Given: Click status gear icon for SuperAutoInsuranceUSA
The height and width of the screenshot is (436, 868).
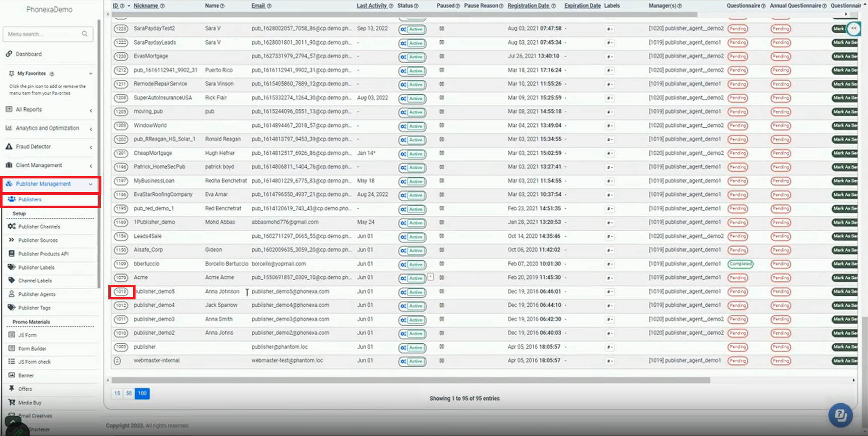Looking at the screenshot, I should [x=403, y=99].
